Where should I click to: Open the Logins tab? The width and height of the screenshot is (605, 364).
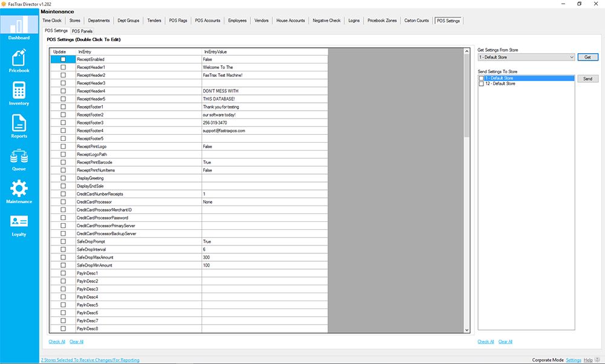[354, 21]
